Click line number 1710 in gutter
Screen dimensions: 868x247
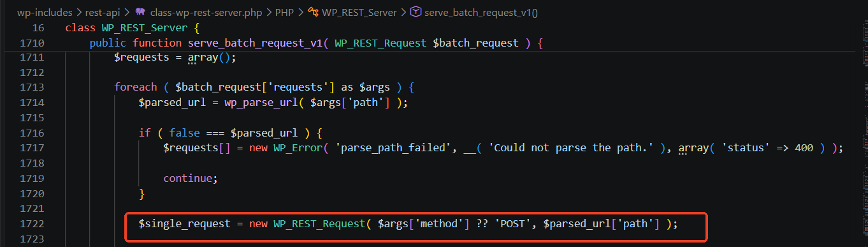click(x=31, y=43)
